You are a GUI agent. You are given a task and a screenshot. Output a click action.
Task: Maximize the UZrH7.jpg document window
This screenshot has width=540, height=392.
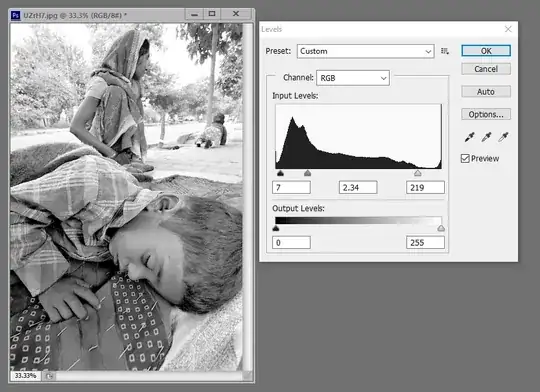[x=212, y=14]
